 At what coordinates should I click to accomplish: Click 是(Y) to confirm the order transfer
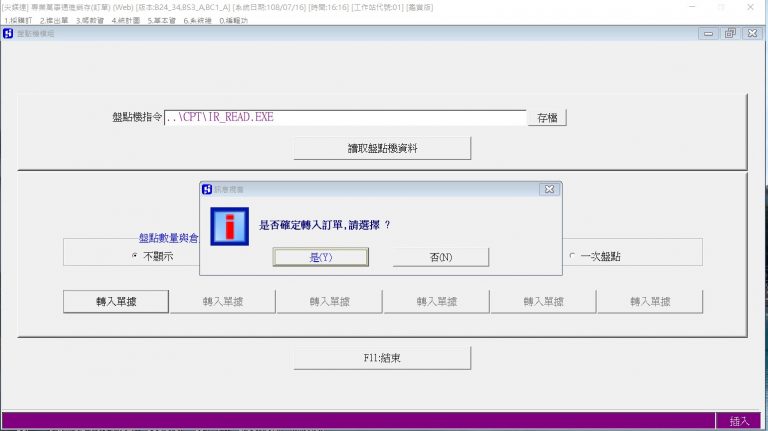click(x=320, y=257)
